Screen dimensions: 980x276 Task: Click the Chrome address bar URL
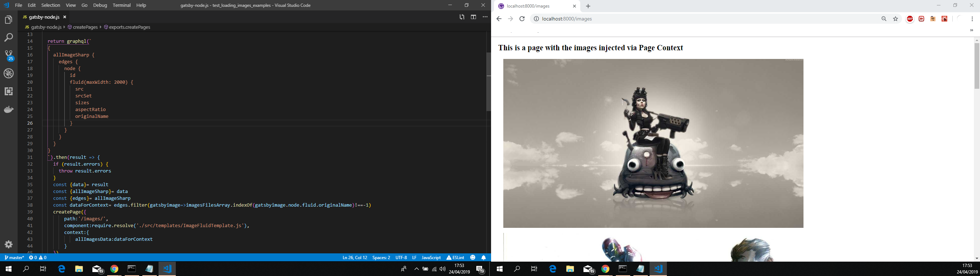coord(567,19)
